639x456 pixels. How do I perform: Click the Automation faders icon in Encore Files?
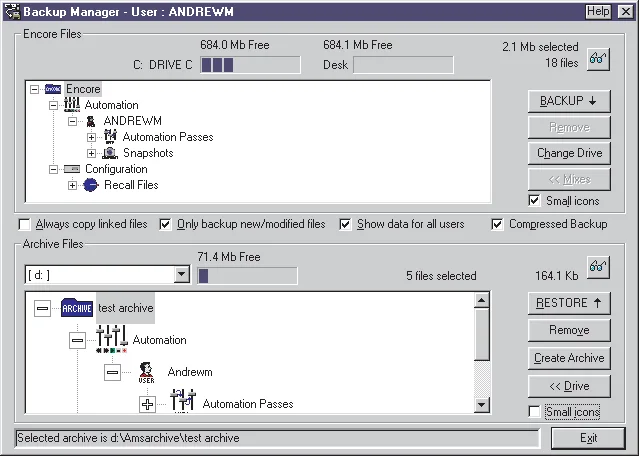(x=72, y=105)
